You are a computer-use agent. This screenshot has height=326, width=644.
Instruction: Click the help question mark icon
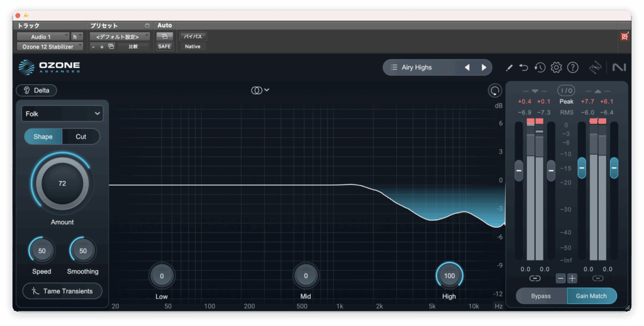(x=572, y=67)
